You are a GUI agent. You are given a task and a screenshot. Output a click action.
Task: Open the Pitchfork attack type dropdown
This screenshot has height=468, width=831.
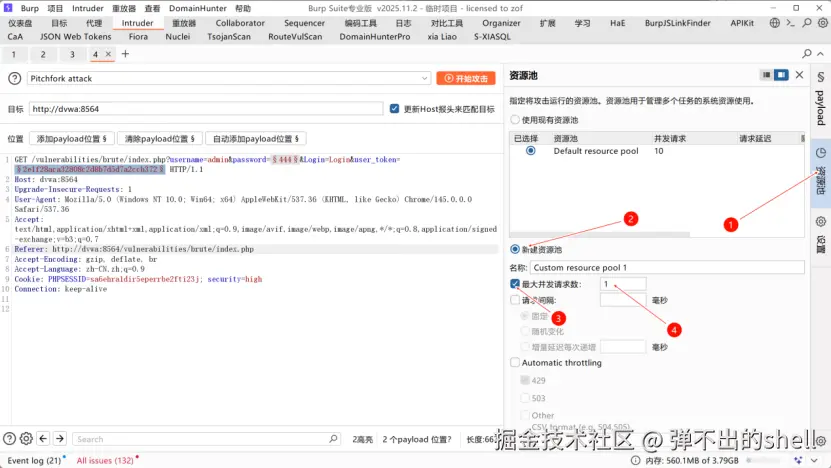(228, 78)
